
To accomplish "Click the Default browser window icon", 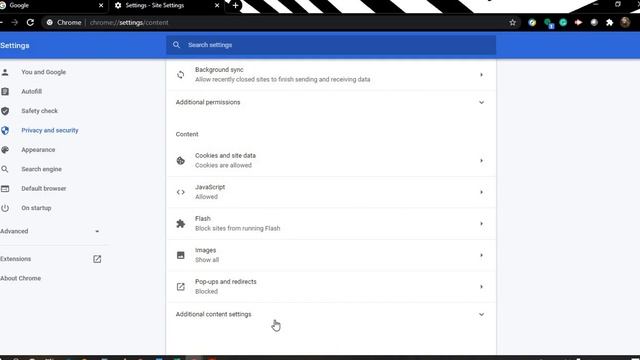I will pos(5,189).
